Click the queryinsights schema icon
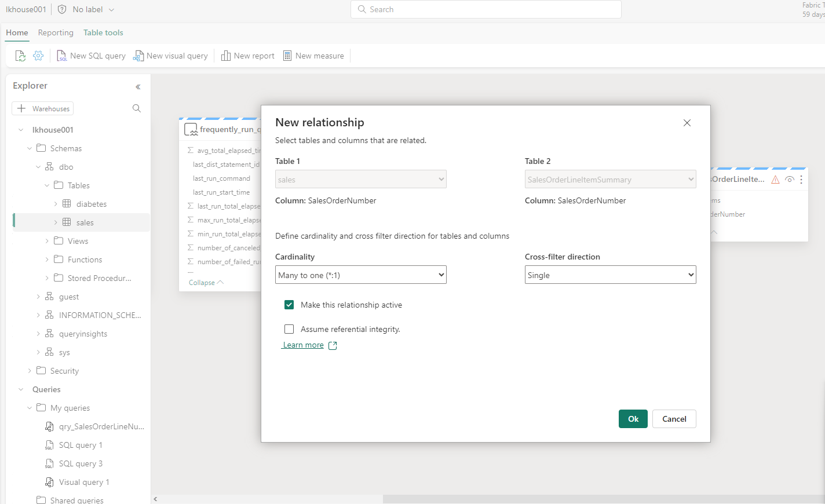This screenshot has width=825, height=504. point(49,334)
